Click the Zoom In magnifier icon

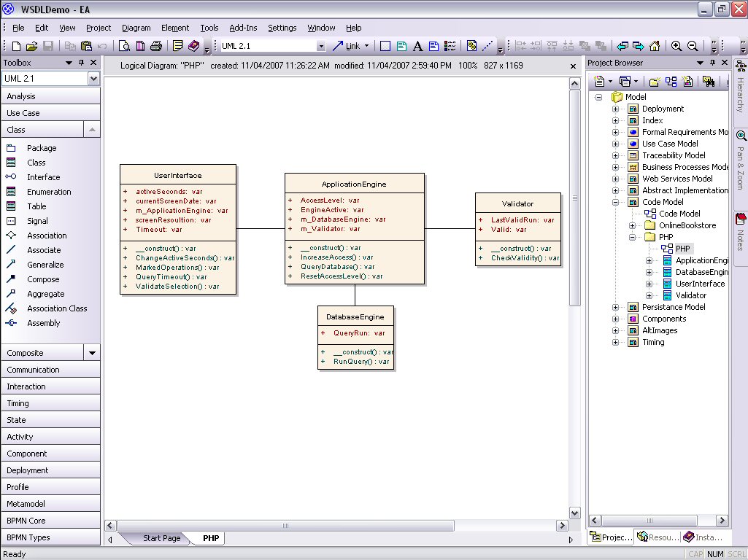pos(676,46)
